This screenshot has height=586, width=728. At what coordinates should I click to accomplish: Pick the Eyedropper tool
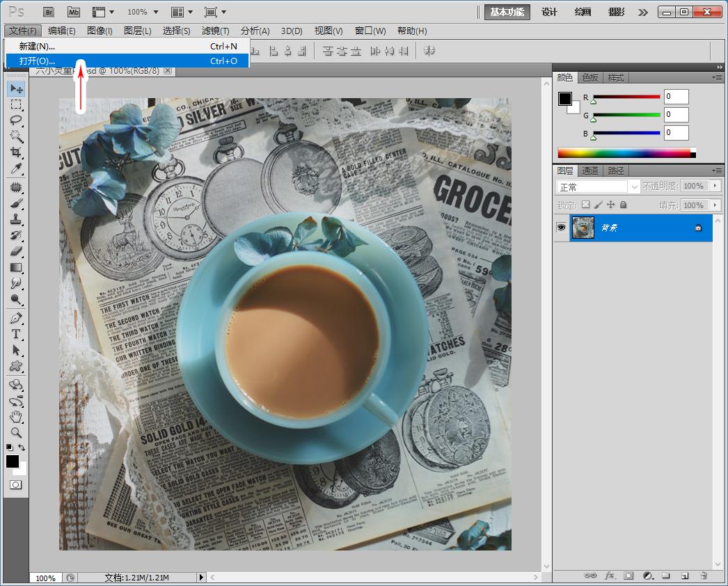pos(16,169)
